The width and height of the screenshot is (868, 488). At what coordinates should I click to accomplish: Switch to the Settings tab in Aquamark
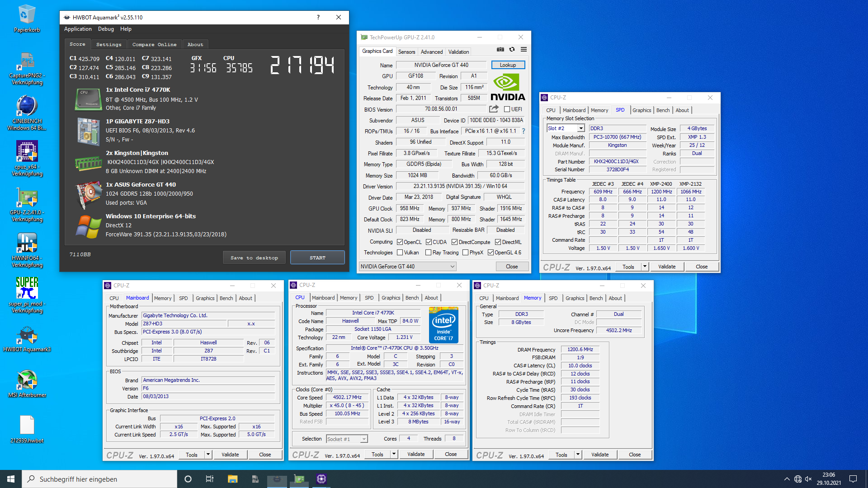pyautogui.click(x=108, y=44)
